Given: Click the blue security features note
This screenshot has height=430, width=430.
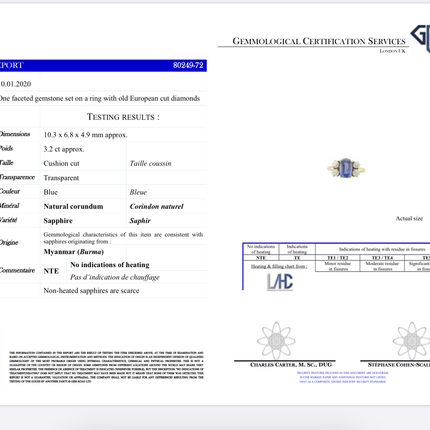Looking at the screenshot, I should click(x=343, y=377).
